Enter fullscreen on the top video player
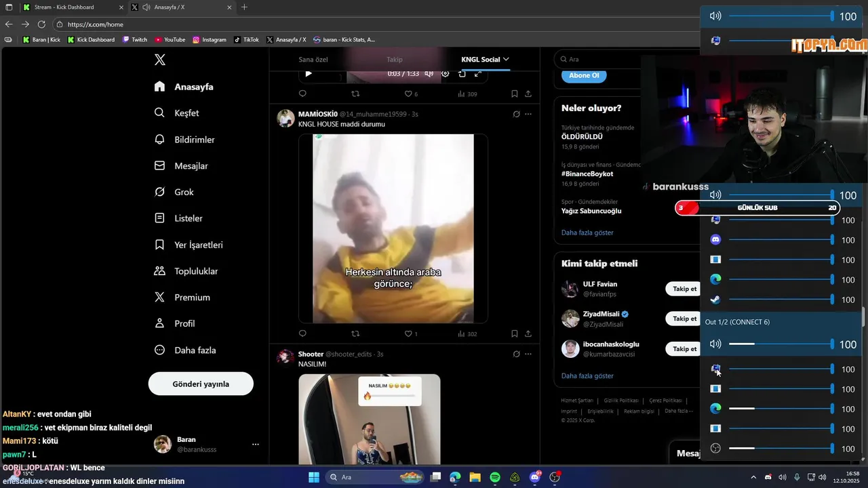The height and width of the screenshot is (488, 868). pyautogui.click(x=478, y=73)
